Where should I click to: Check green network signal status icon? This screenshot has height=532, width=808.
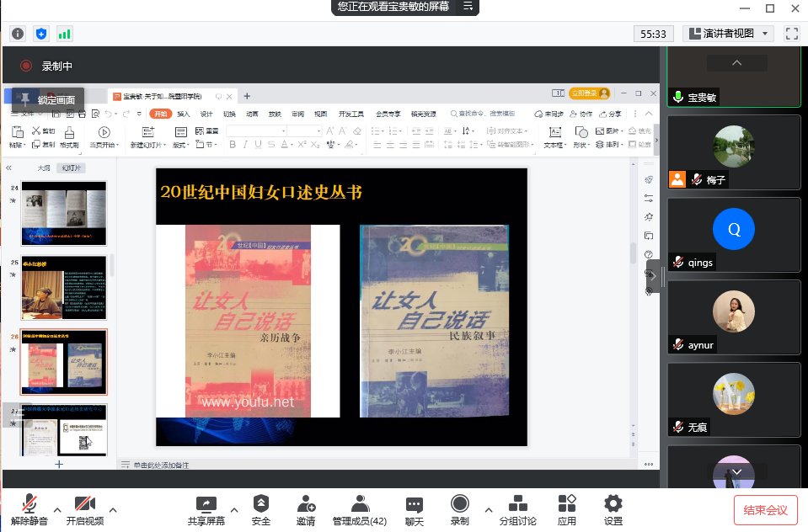64,34
